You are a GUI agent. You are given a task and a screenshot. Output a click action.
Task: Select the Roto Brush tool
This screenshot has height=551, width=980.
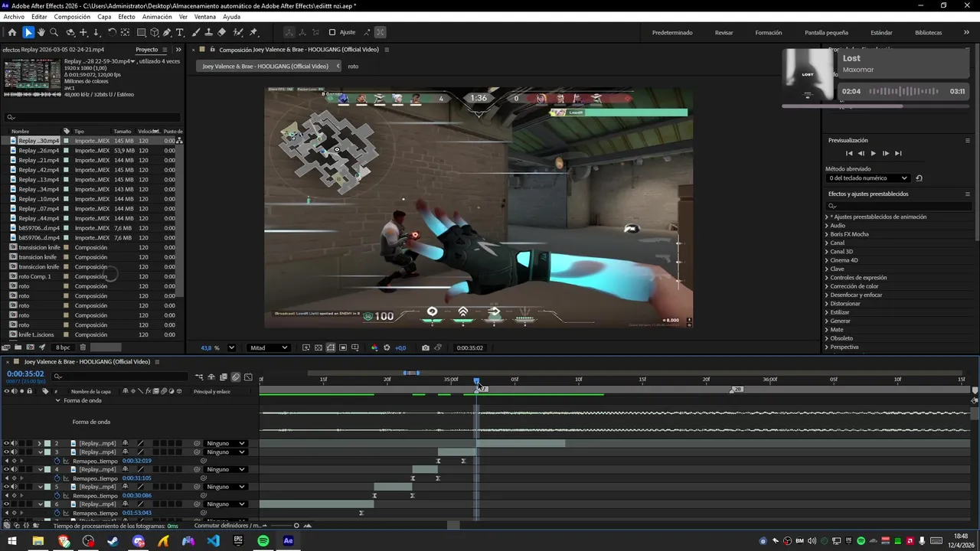tap(238, 32)
